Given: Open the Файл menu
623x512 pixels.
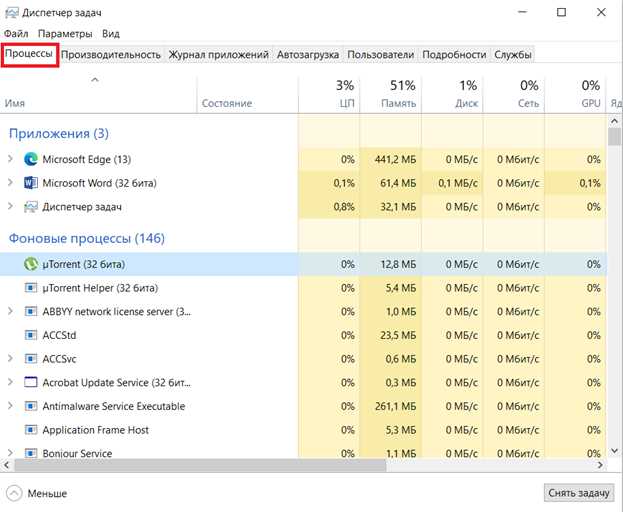Looking at the screenshot, I should (16, 34).
